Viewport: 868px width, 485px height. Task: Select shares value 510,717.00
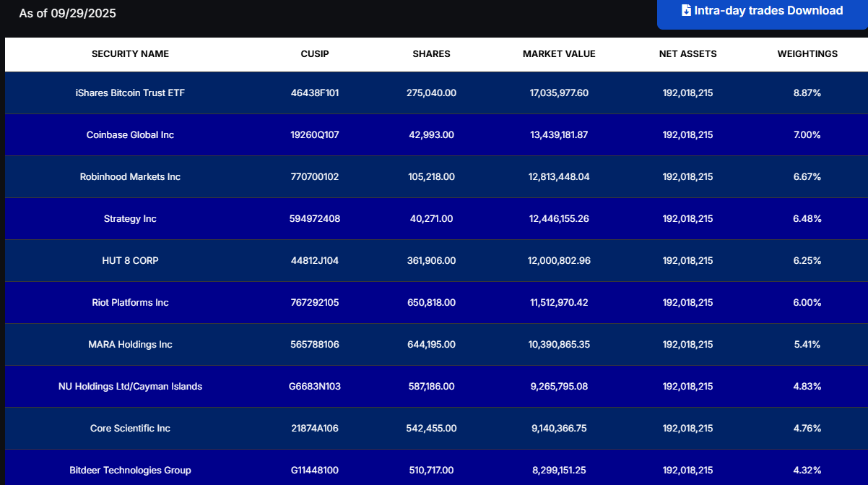pos(431,471)
